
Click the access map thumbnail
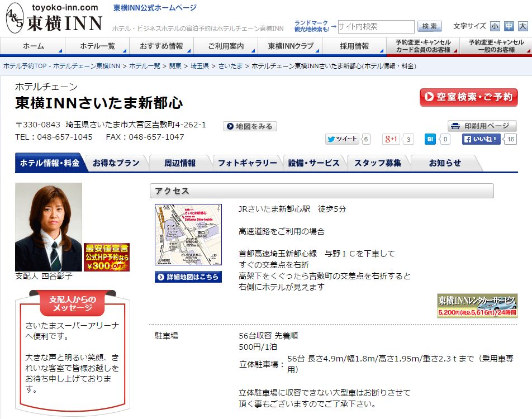188,235
